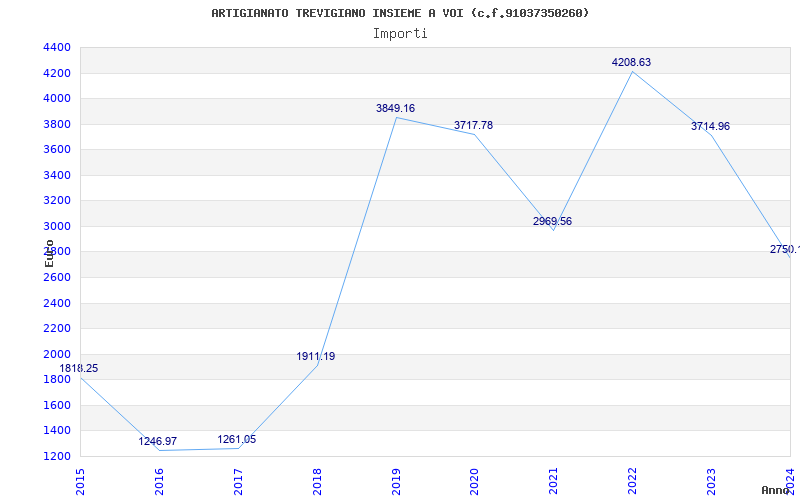Click the x-axis year 2020

474,482
